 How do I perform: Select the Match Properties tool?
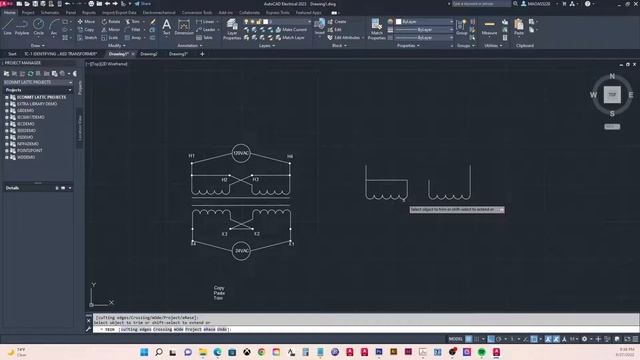[376, 29]
